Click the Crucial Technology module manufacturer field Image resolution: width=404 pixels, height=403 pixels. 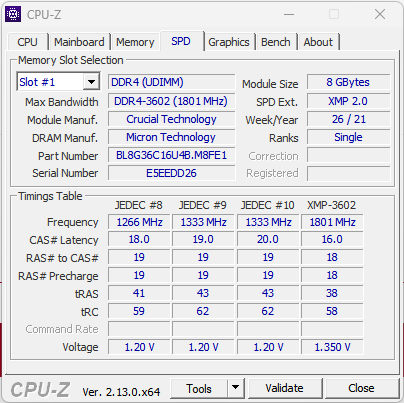click(171, 119)
